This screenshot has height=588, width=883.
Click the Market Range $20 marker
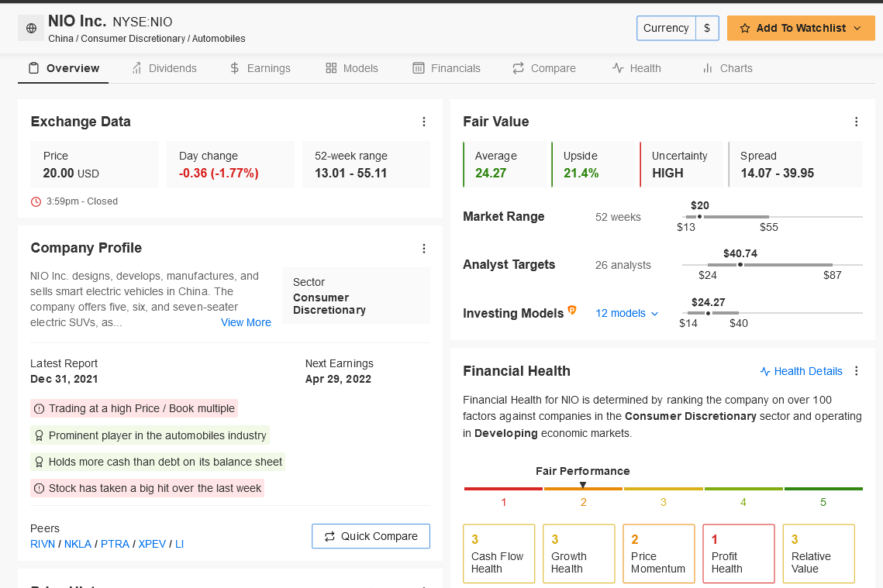point(699,217)
